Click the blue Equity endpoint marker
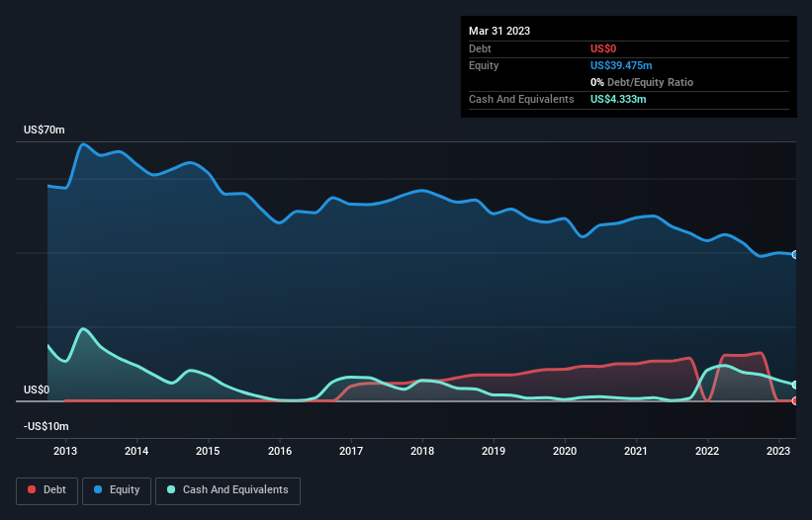The height and width of the screenshot is (520, 812). point(795,254)
